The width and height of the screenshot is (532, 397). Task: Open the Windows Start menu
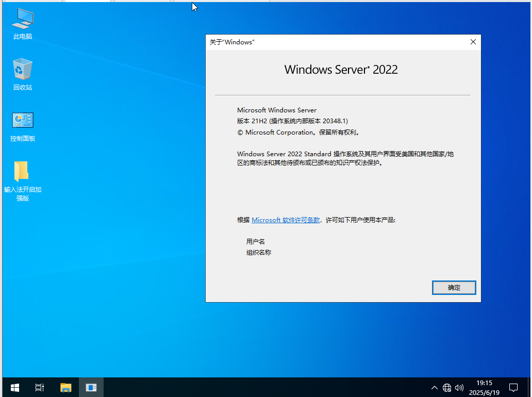click(x=14, y=387)
